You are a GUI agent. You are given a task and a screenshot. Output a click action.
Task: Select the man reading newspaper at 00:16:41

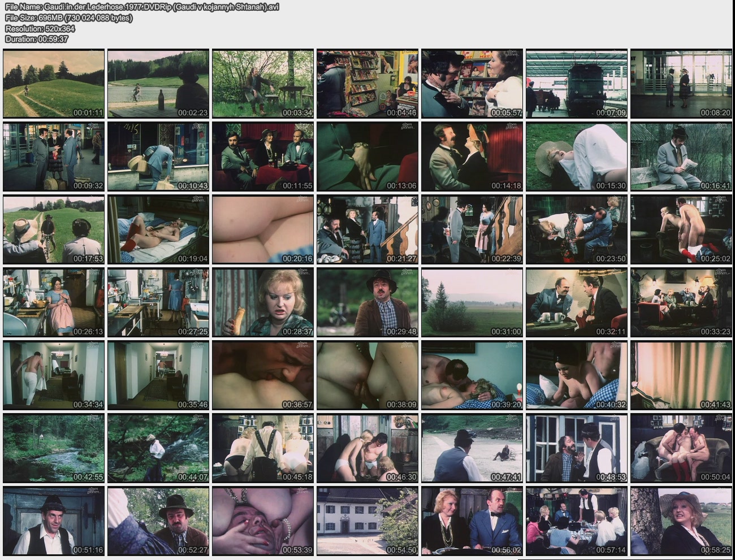681,157
